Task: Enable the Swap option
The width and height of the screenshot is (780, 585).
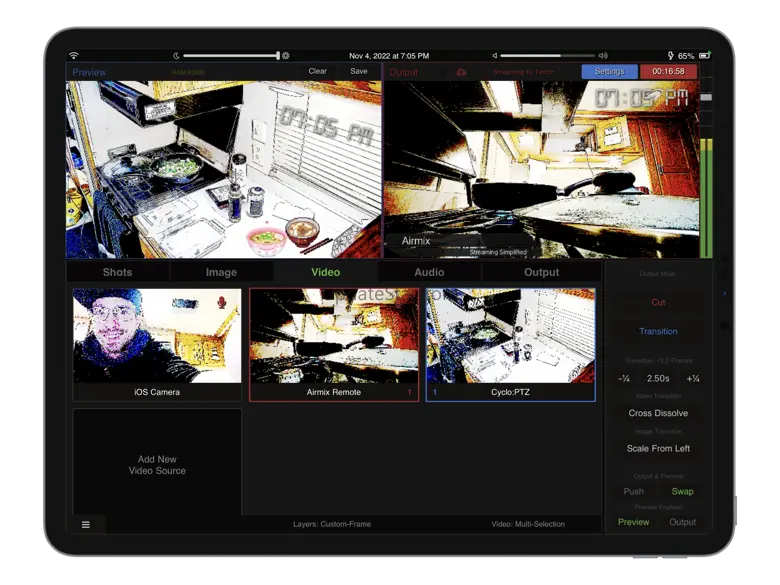Action: [682, 491]
